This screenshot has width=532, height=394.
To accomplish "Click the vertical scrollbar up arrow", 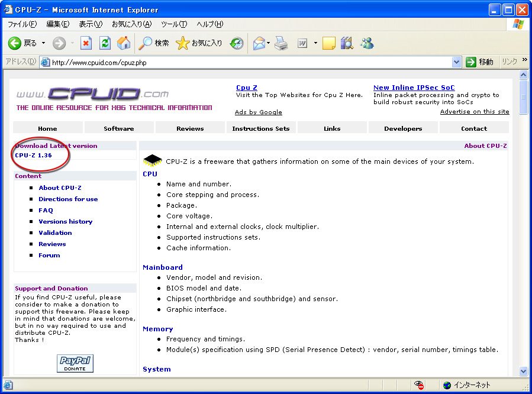I will [x=524, y=75].
